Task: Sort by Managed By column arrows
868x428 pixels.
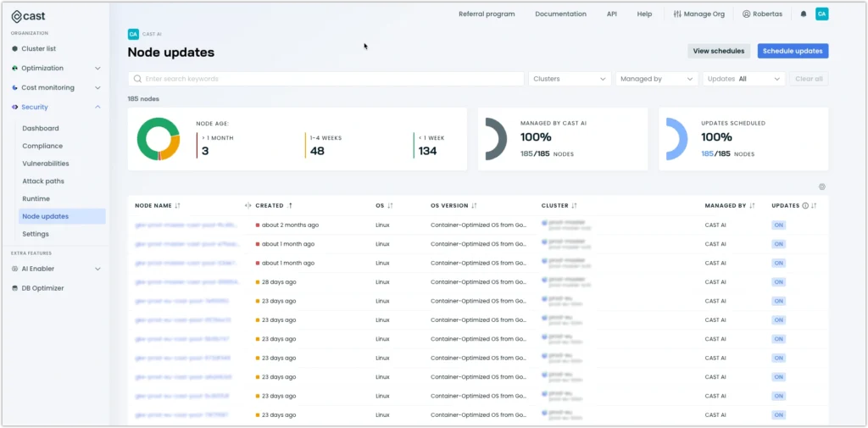Action: [x=752, y=205]
